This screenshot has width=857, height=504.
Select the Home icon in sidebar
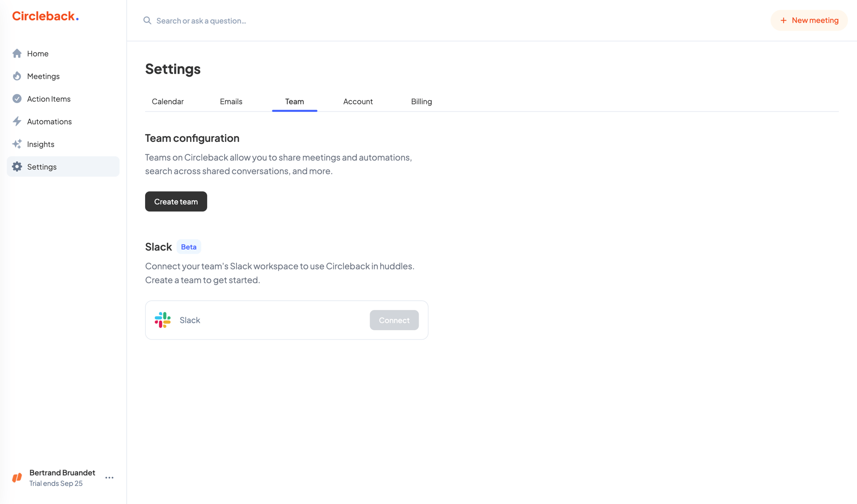pos(17,53)
